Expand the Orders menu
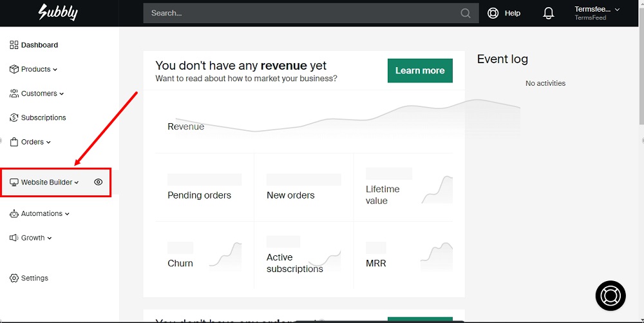Image resolution: width=644 pixels, height=323 pixels. [35, 142]
